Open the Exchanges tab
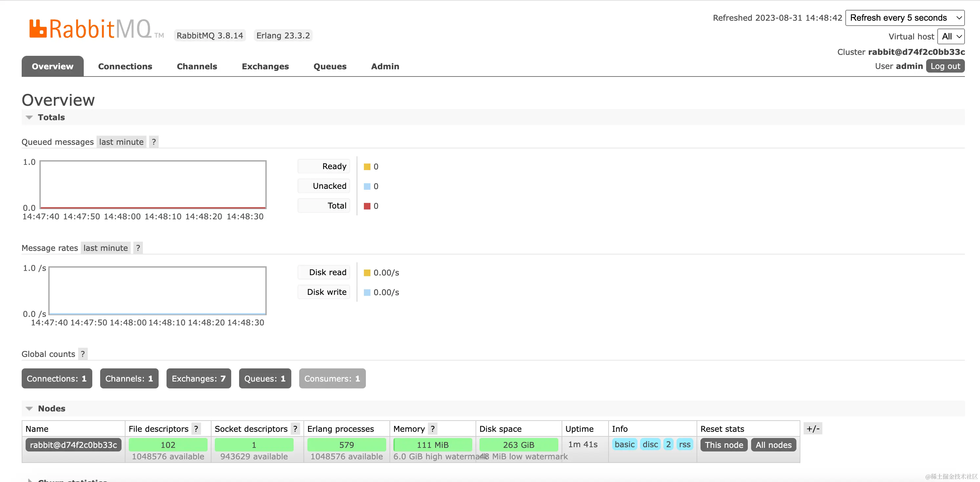The height and width of the screenshot is (482, 980). click(265, 66)
